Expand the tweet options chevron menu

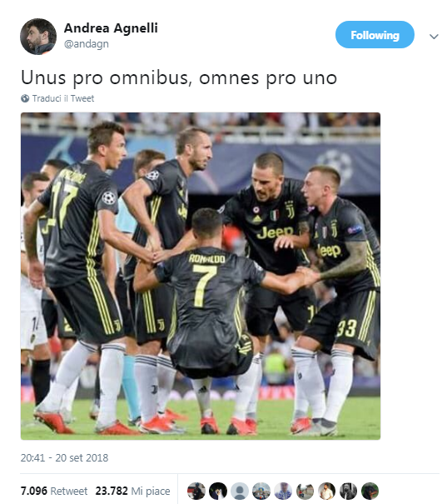coord(434,37)
